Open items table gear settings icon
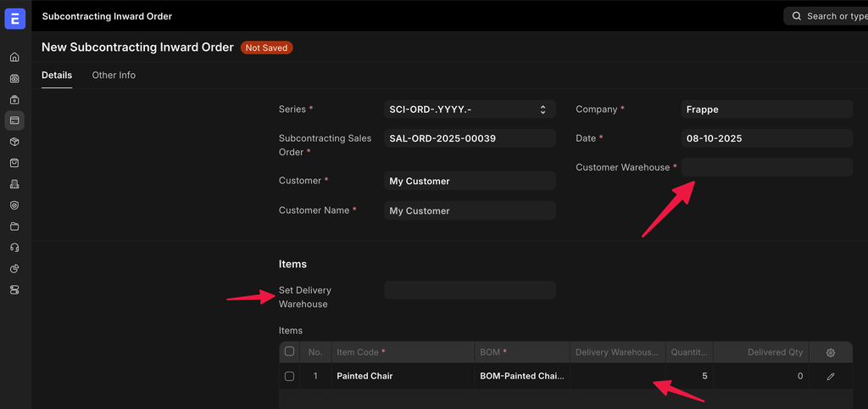 (x=830, y=352)
